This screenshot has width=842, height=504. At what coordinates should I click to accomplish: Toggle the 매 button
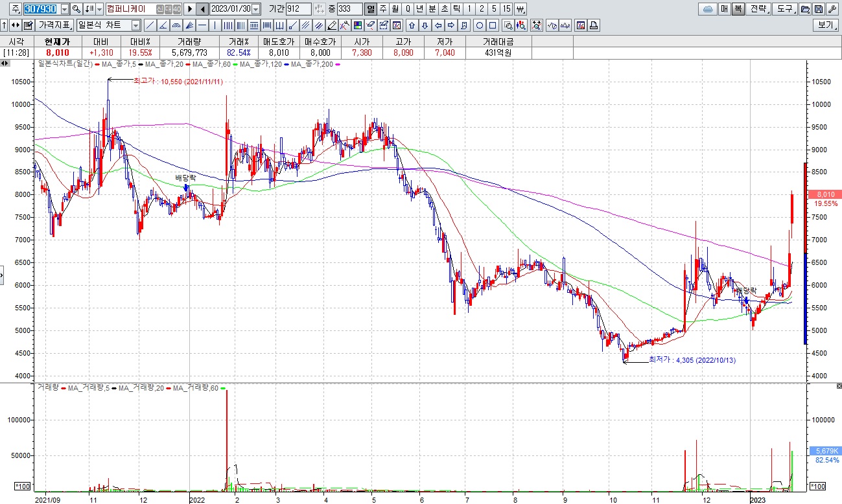(x=725, y=9)
